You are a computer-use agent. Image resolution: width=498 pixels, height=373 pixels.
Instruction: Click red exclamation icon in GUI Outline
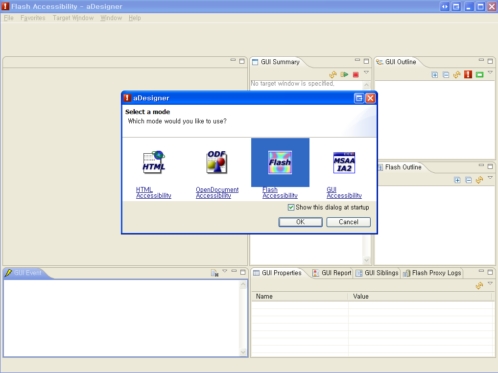click(468, 74)
